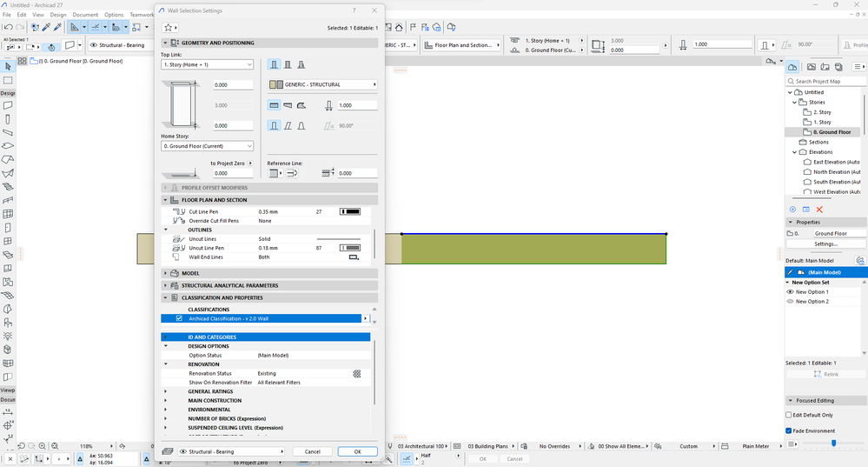This screenshot has height=467, width=868.
Task: Open the Top Link story dropdown
Action: tap(207, 65)
